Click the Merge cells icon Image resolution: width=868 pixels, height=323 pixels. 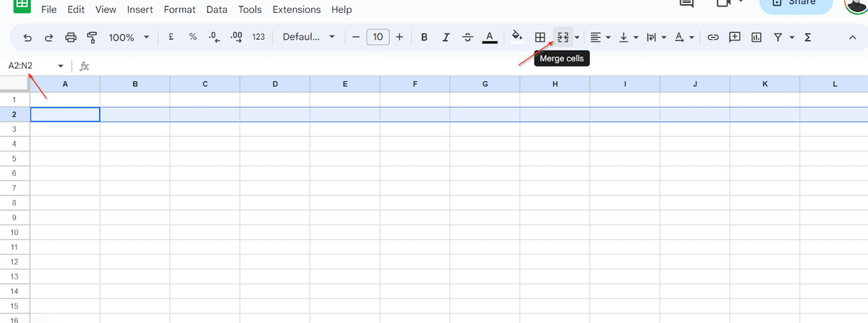click(563, 37)
